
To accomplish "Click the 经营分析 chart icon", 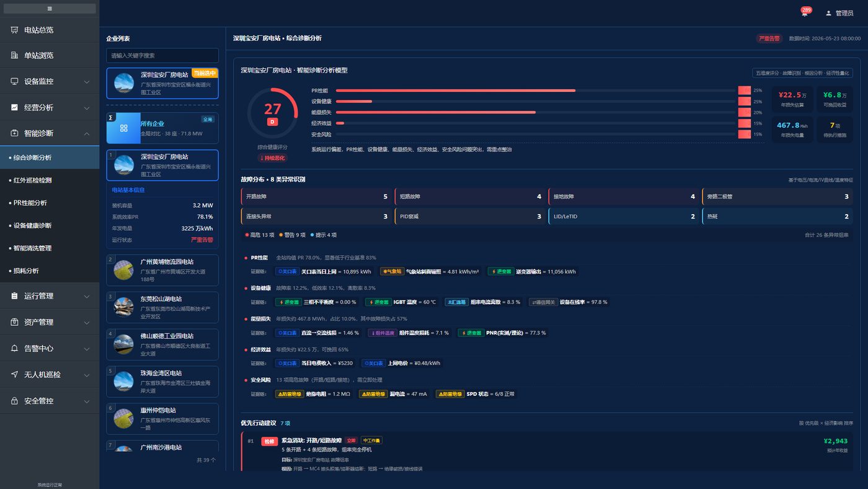I will pyautogui.click(x=14, y=107).
